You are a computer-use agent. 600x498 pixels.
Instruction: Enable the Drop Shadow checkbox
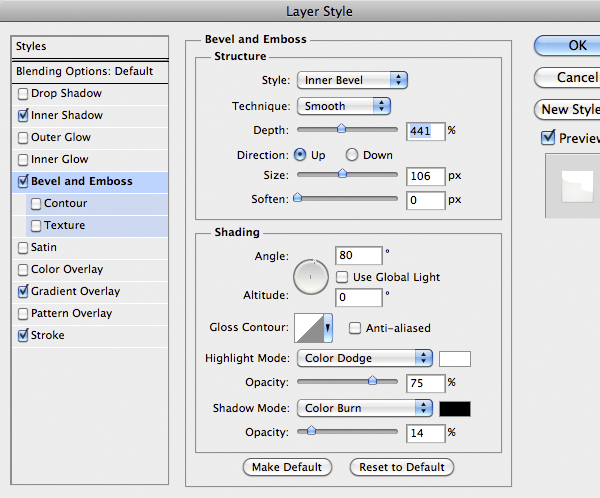coord(23,94)
